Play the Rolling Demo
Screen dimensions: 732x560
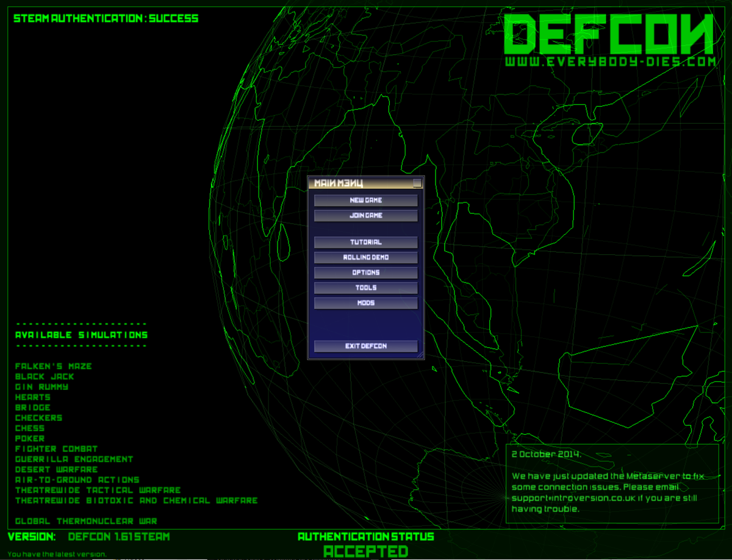click(x=366, y=257)
